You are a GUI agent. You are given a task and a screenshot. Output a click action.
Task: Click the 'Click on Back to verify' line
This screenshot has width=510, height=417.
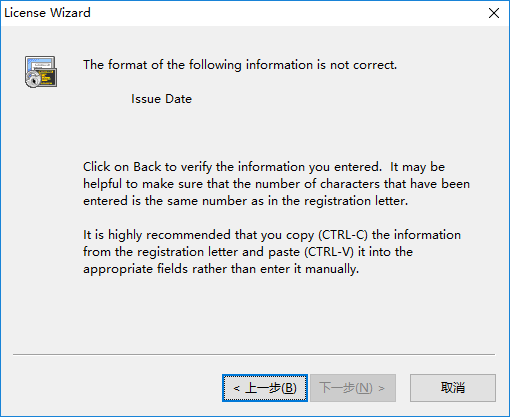(x=264, y=167)
